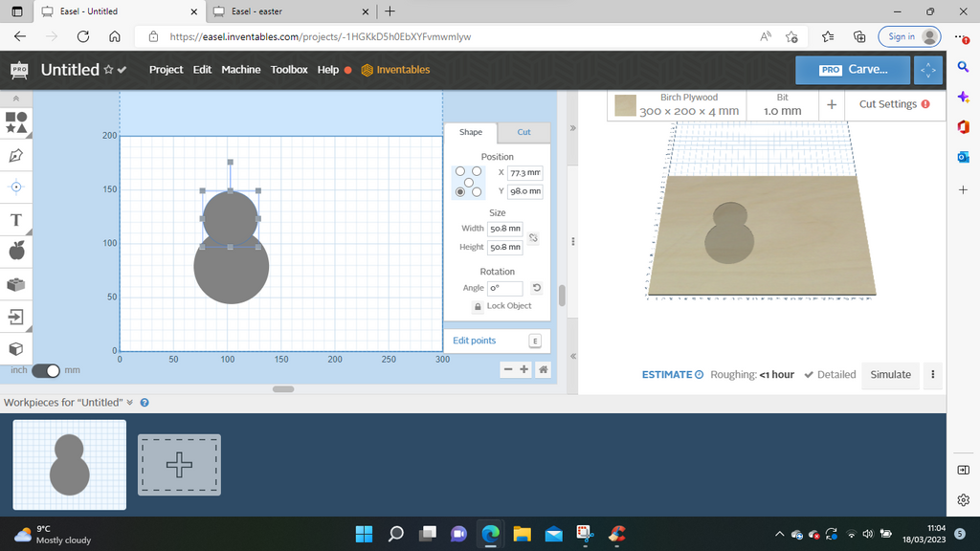Click the Import file icon
The height and width of the screenshot is (551, 980).
pyautogui.click(x=16, y=316)
